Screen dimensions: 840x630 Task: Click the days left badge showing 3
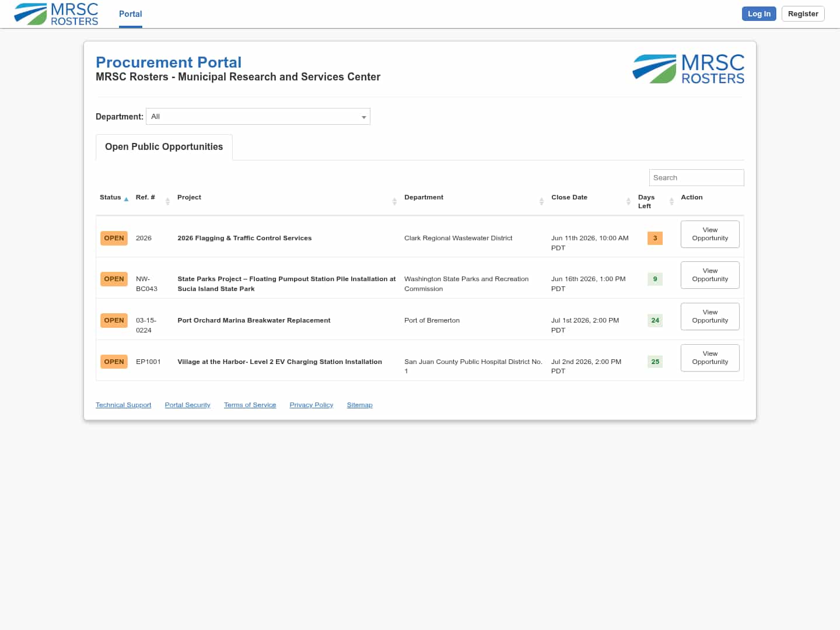[655, 238]
